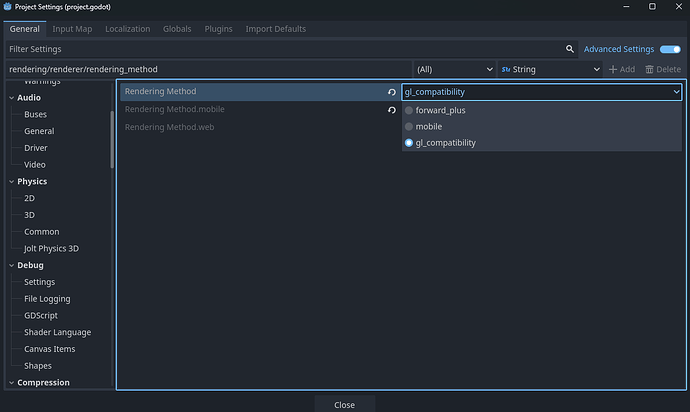Viewport: 690px width, 412px height.
Task: Switch to the Input Map tab
Action: click(73, 29)
